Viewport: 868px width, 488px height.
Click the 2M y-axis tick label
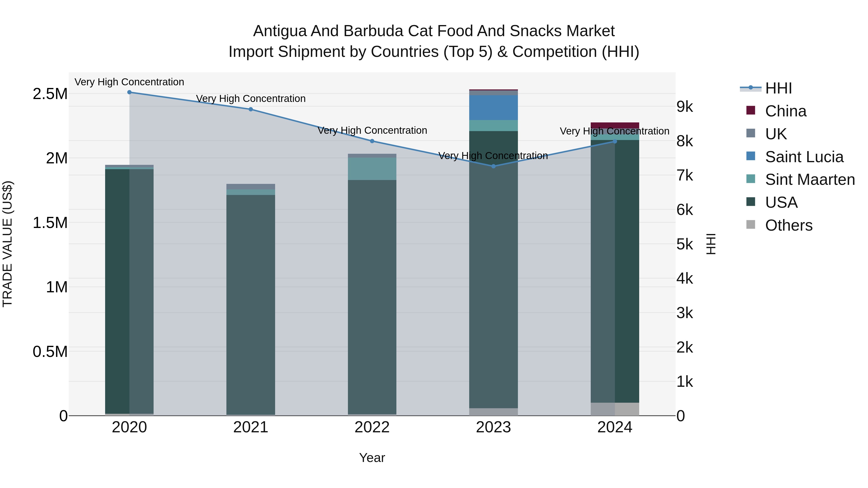(57, 158)
